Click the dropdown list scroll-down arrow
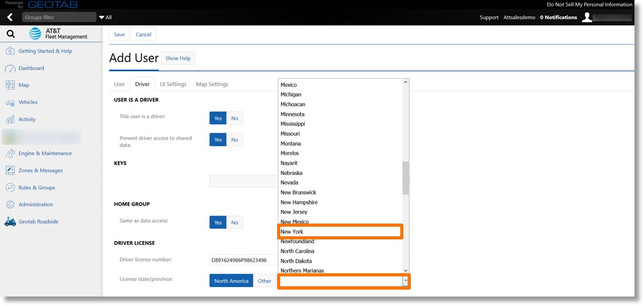The height and width of the screenshot is (306, 644). (x=406, y=270)
